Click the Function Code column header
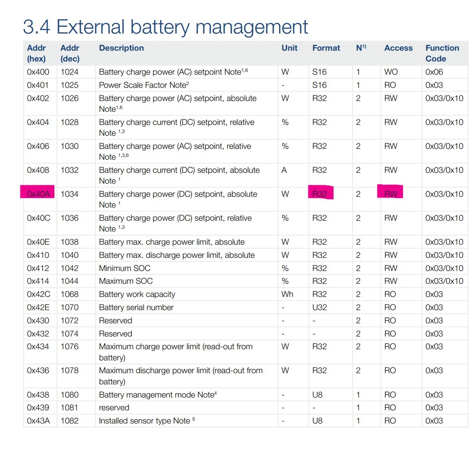 pos(442,53)
